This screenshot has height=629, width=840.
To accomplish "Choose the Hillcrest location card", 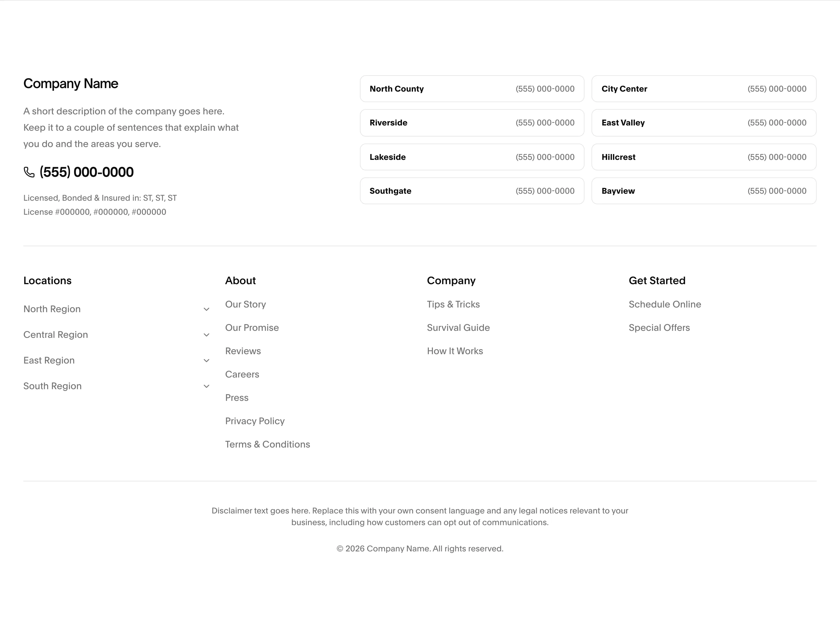I will tap(704, 157).
